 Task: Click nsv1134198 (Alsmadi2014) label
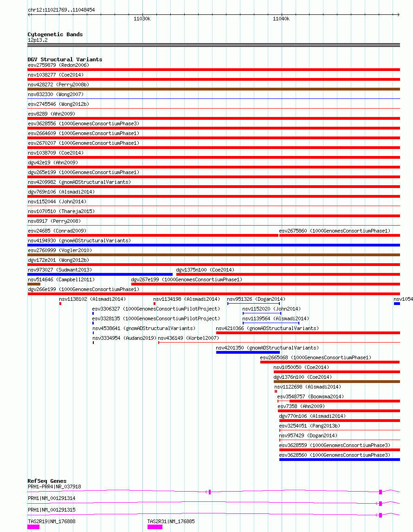187,299
